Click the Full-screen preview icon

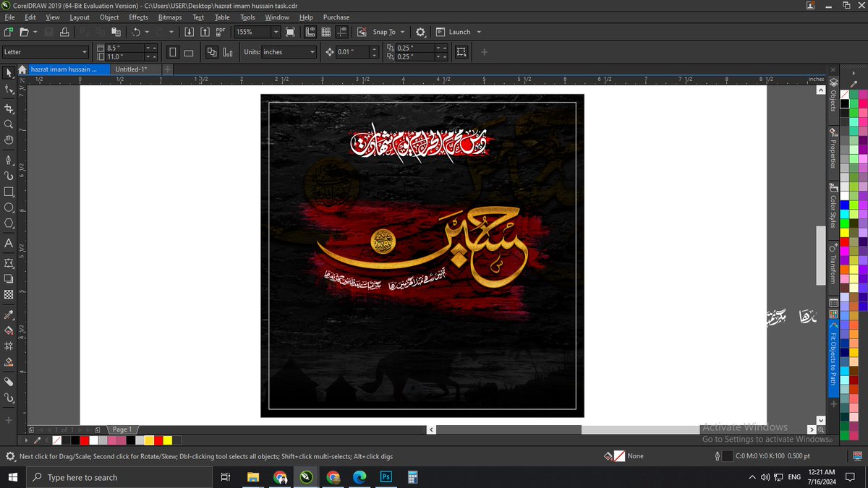pyautogui.click(x=290, y=32)
